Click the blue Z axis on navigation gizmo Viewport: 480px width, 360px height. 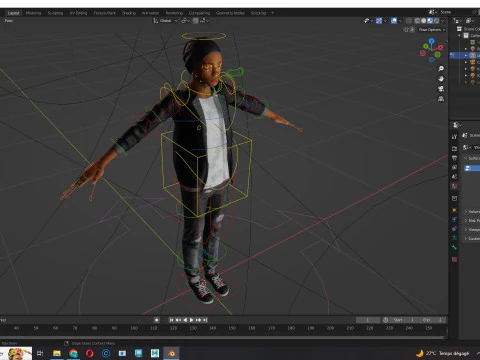(432, 41)
